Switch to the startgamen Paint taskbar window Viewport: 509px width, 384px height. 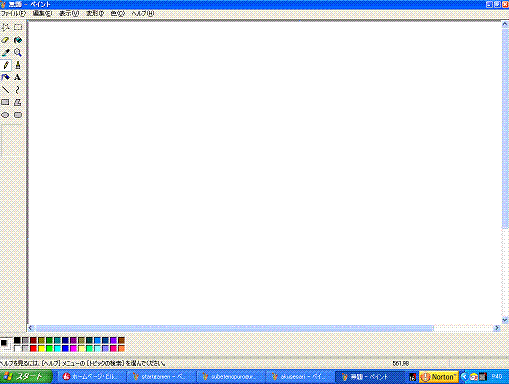(160, 377)
